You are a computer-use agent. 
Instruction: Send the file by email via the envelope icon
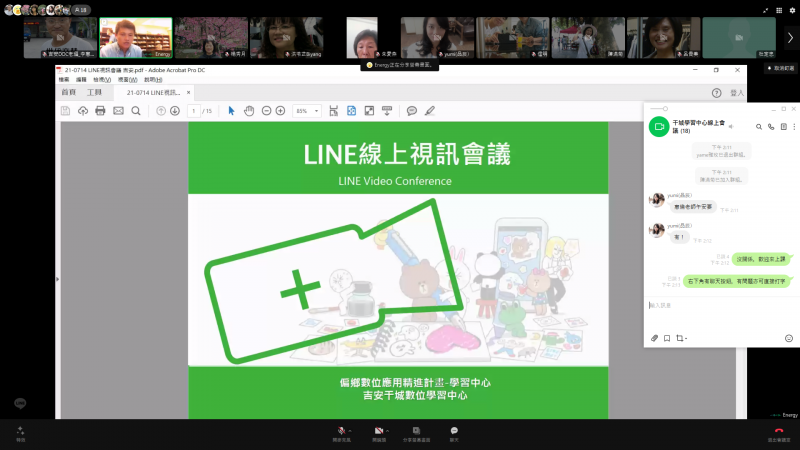point(118,111)
